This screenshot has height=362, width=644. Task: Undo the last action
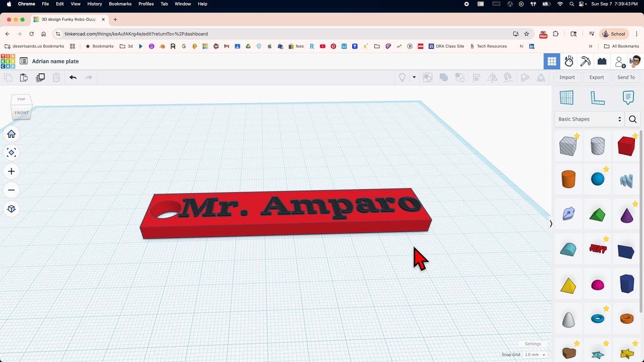tap(73, 77)
